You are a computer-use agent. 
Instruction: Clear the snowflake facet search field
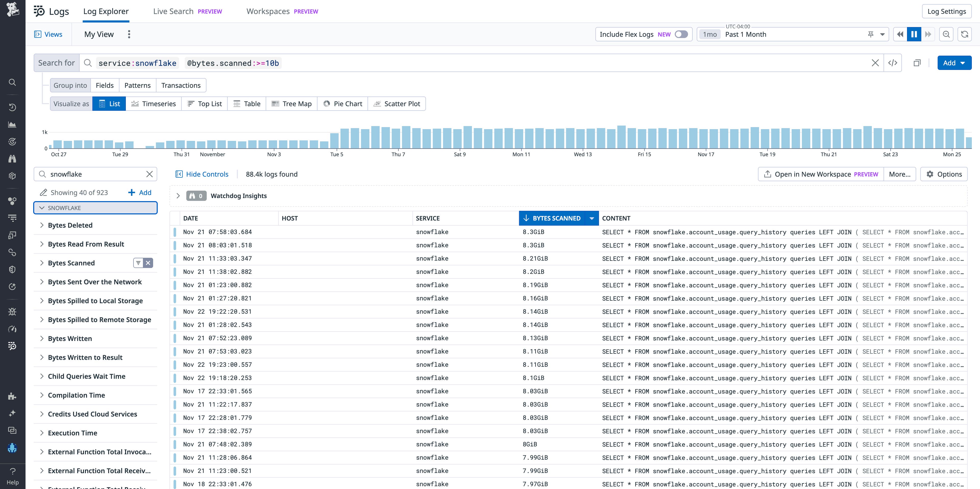point(149,174)
